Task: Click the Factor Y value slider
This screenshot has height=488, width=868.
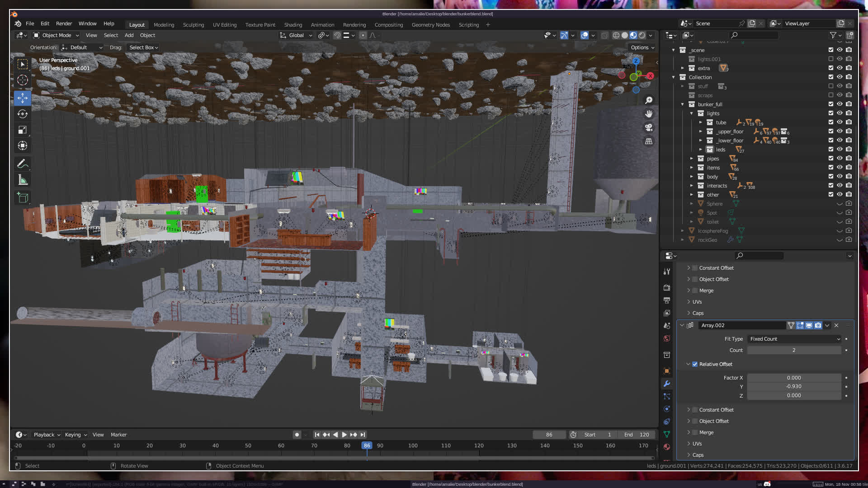Action: pos(793,387)
